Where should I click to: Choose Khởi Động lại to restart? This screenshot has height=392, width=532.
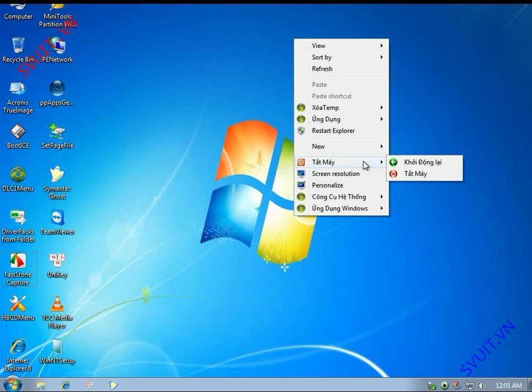[425, 162]
